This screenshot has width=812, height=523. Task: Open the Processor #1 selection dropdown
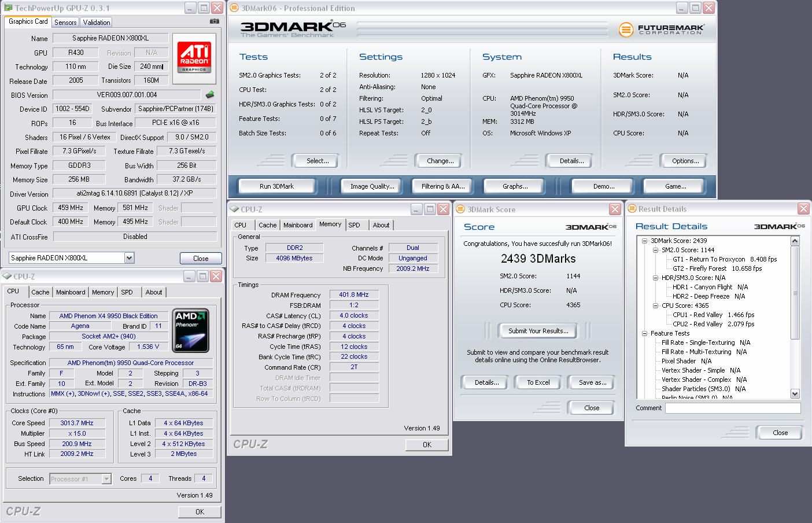(106, 479)
